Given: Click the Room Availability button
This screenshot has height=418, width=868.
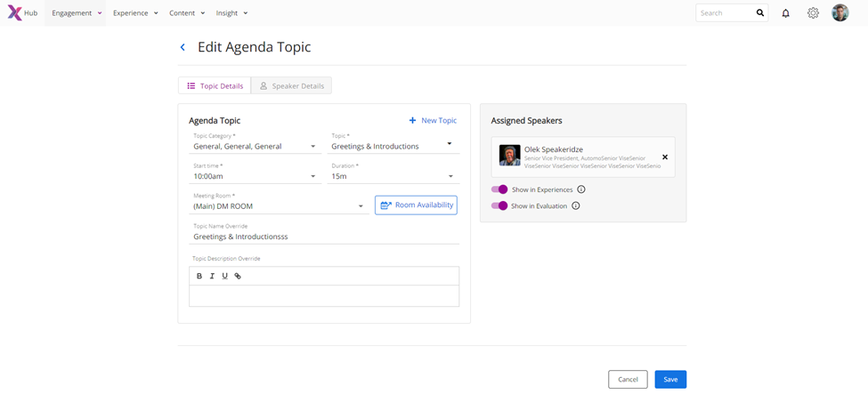Looking at the screenshot, I should (x=416, y=205).
